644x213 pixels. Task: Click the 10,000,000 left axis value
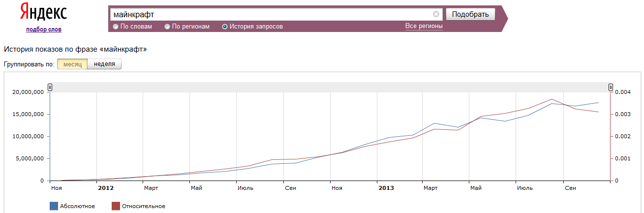pos(29,136)
